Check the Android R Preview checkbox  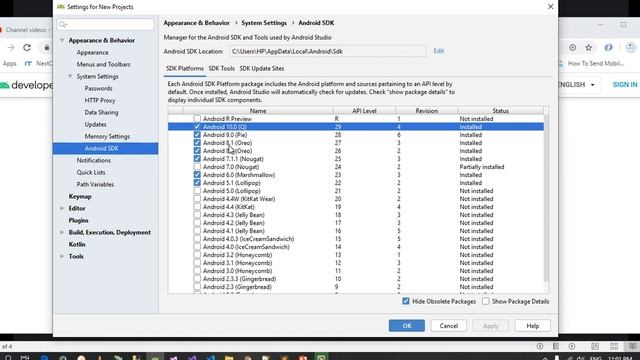197,119
